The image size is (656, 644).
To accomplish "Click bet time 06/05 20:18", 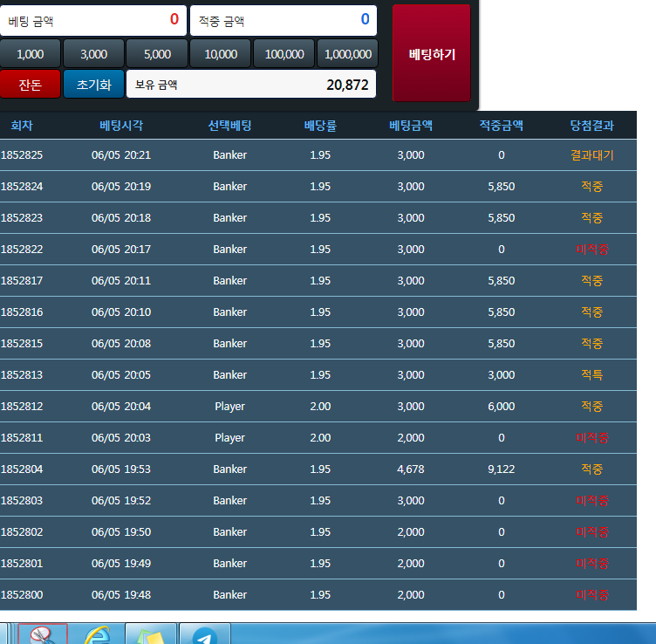I will pyautogui.click(x=121, y=217).
